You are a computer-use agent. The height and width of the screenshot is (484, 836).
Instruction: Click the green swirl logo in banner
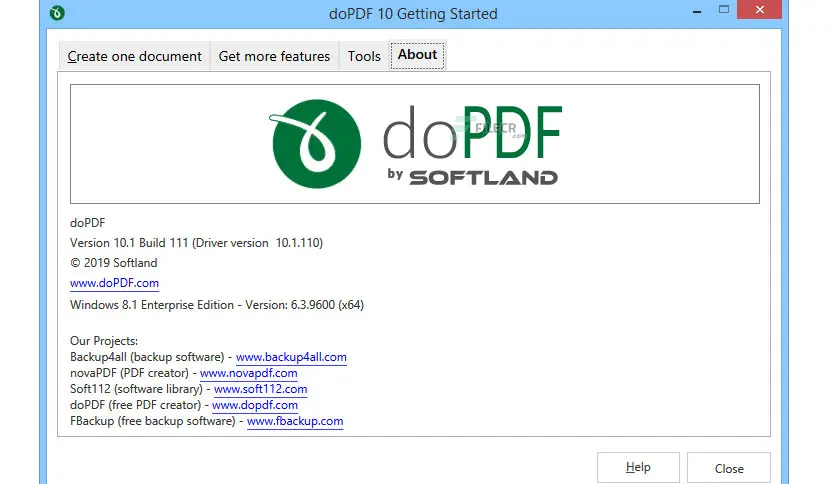[x=317, y=144]
